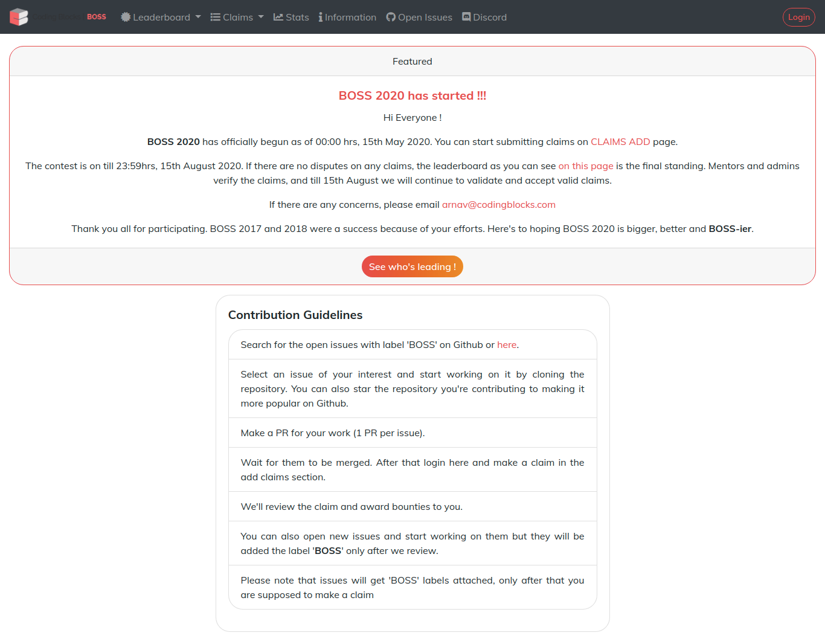Click the 'Contribution Guidelines' heading

(x=295, y=315)
